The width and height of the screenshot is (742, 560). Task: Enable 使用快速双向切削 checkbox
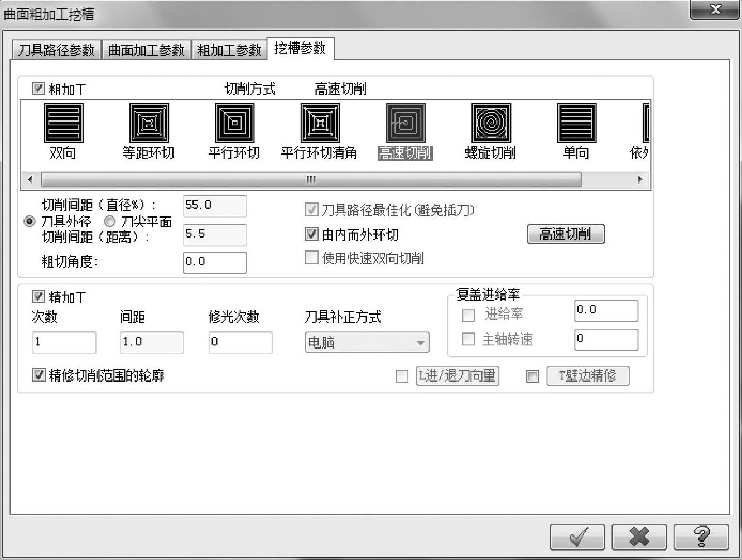click(311, 257)
